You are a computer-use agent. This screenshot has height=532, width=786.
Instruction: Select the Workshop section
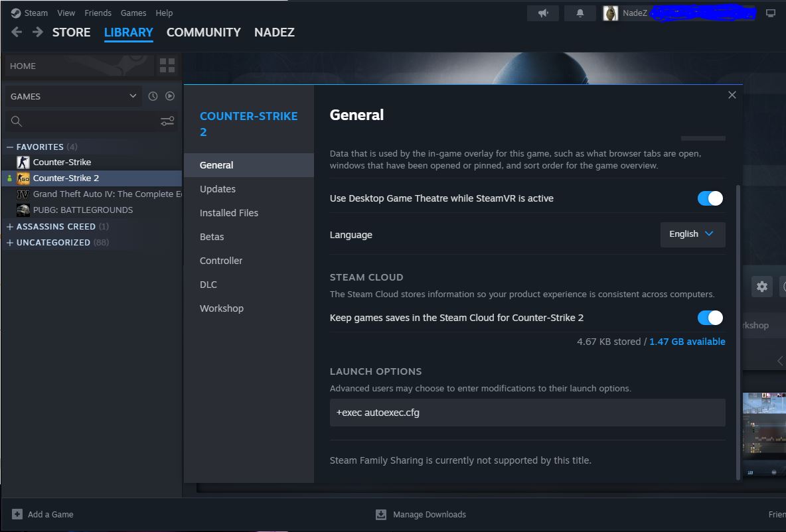tap(249, 308)
